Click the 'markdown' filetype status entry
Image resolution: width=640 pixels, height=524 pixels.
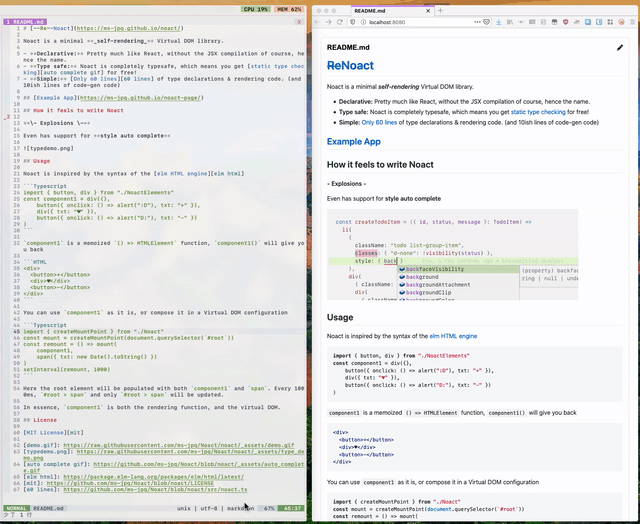(240, 508)
